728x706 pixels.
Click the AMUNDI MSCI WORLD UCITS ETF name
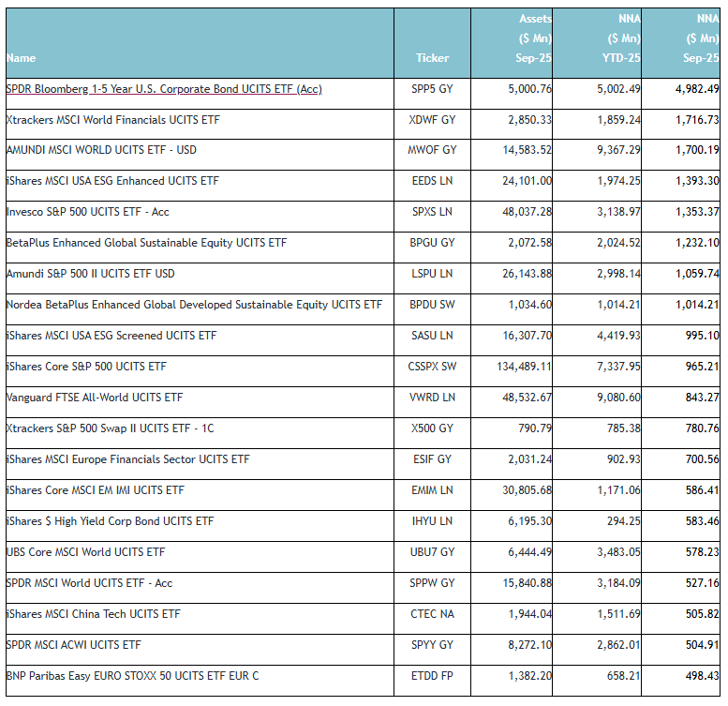[x=101, y=150]
